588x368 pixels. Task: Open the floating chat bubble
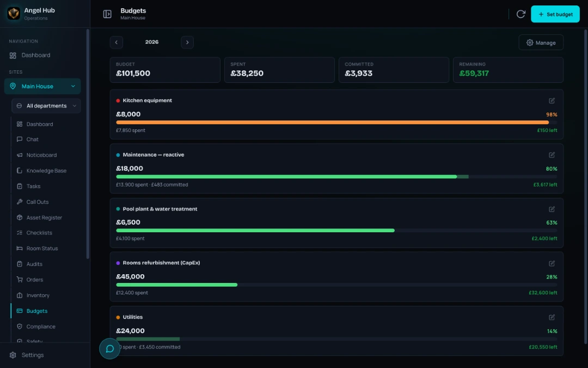tap(109, 349)
